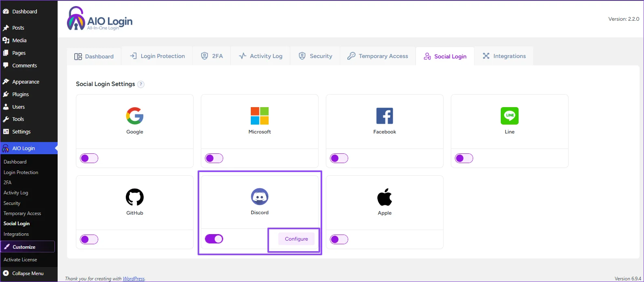Click the Pages icon in sidebar
This screenshot has width=644, height=282.
coord(6,53)
